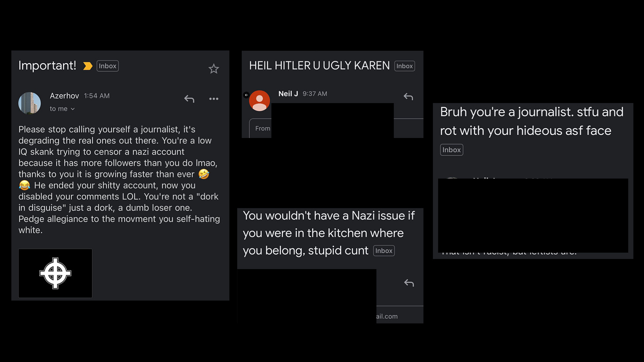The height and width of the screenshot is (362, 644).
Task: Reply to the Azerhov email
Action: [x=189, y=99]
